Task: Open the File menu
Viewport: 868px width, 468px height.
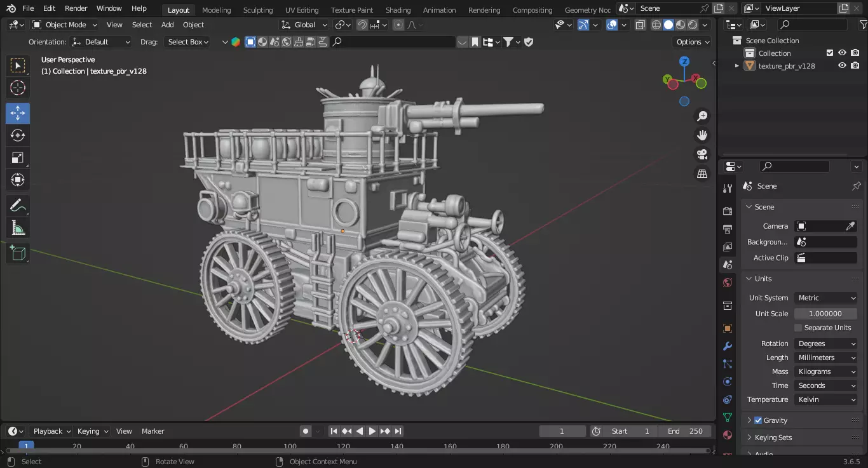Action: [x=28, y=8]
